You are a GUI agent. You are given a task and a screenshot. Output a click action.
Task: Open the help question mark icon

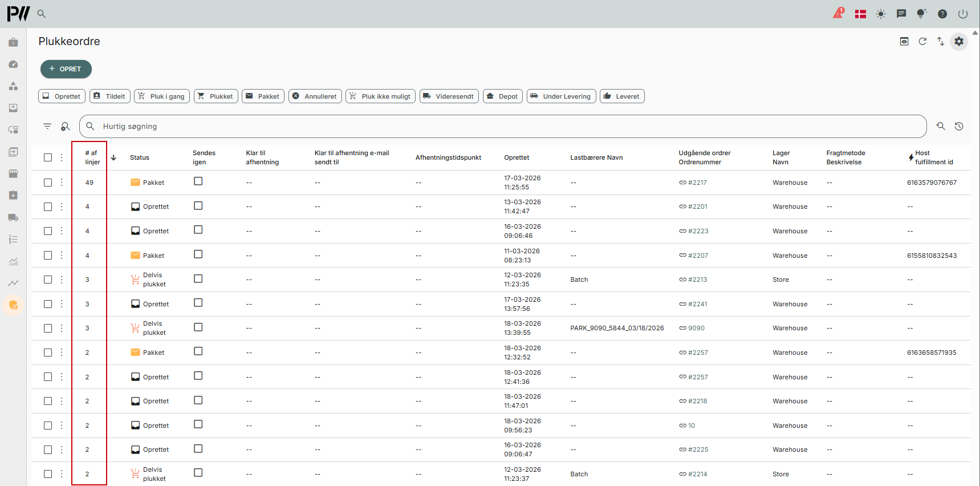[942, 14]
